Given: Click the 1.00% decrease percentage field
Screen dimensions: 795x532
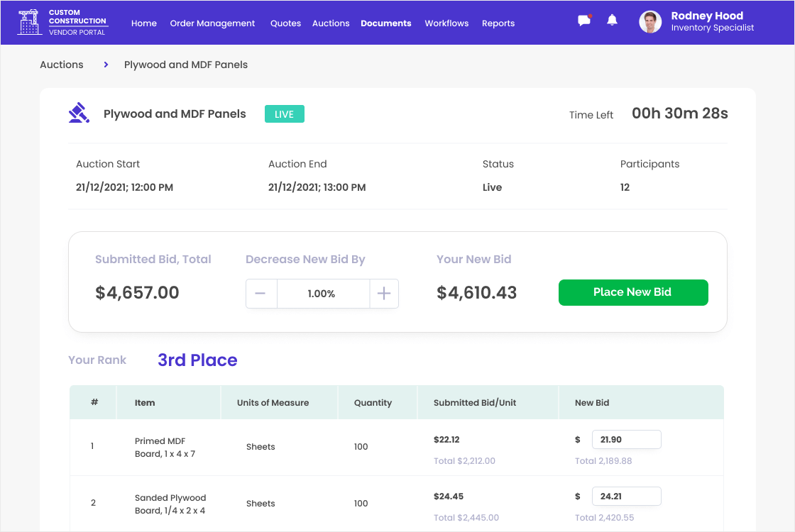Looking at the screenshot, I should (322, 294).
